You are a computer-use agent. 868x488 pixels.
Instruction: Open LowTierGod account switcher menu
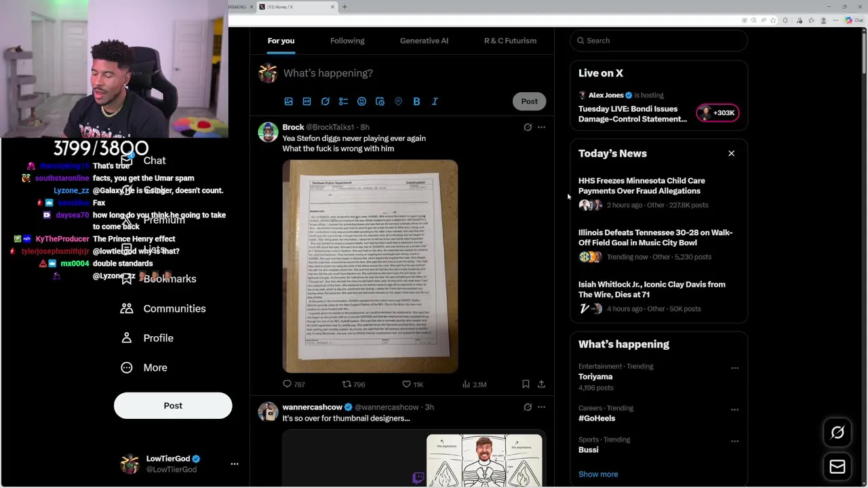coord(178,464)
